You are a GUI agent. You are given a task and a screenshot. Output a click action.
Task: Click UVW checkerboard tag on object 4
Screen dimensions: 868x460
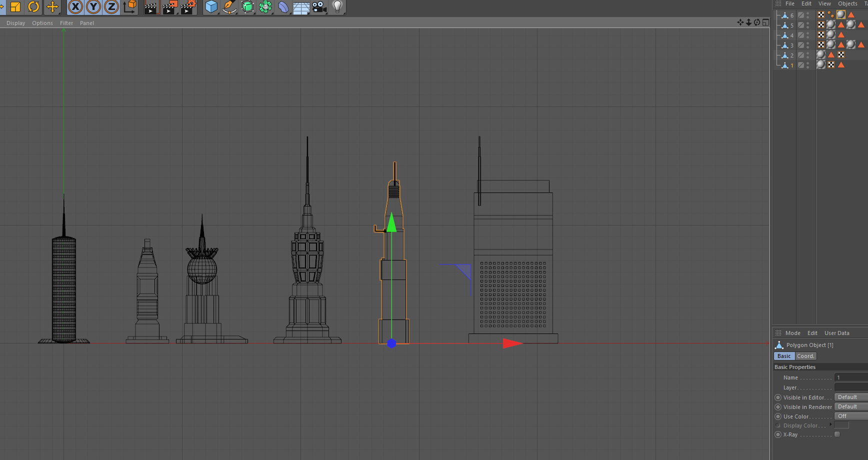[821, 34]
